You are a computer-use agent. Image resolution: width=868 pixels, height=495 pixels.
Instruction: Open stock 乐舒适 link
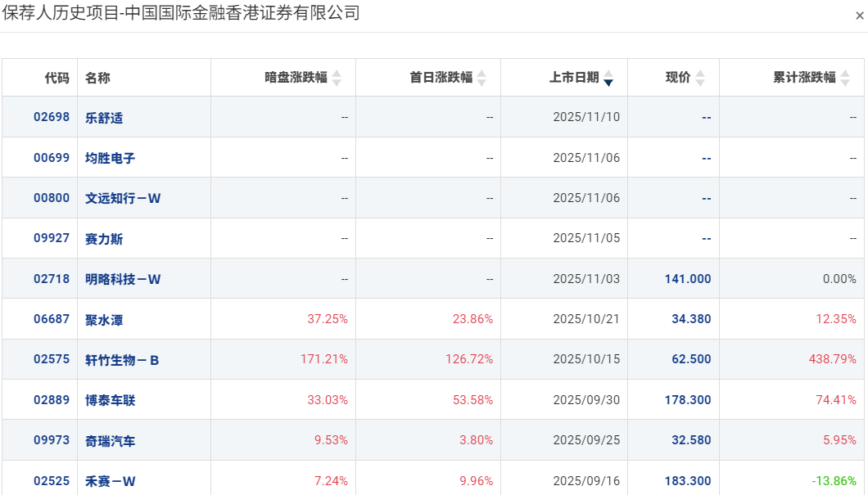point(104,118)
